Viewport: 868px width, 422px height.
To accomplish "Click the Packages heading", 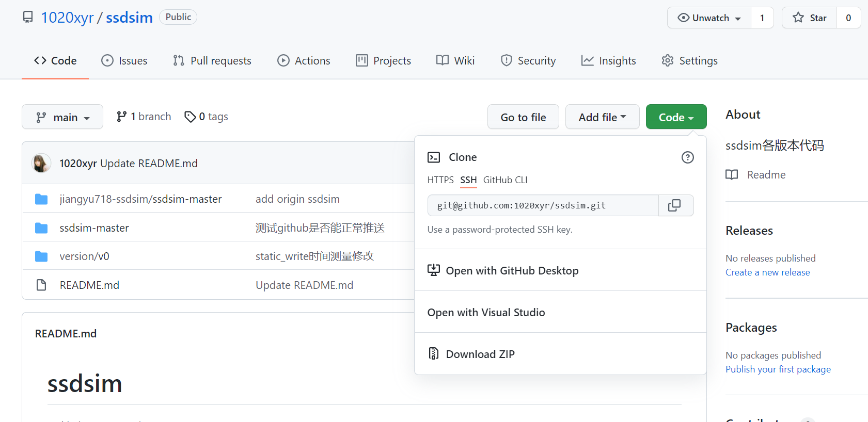I will pos(751,328).
